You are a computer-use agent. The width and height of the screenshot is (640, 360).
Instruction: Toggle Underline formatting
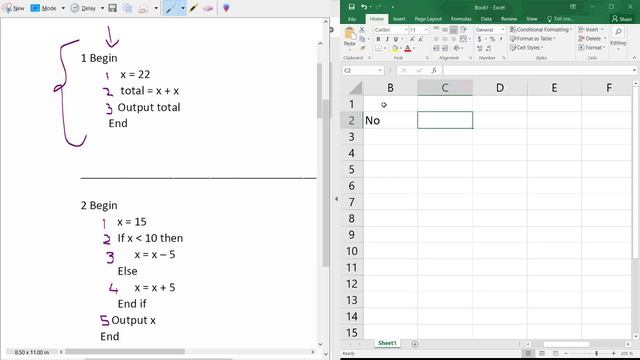[396, 39]
